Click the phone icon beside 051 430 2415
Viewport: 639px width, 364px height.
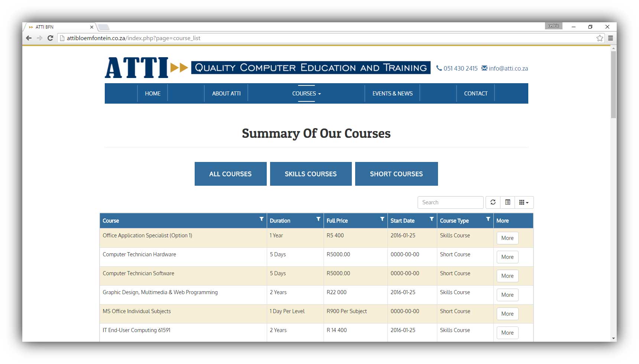439,68
